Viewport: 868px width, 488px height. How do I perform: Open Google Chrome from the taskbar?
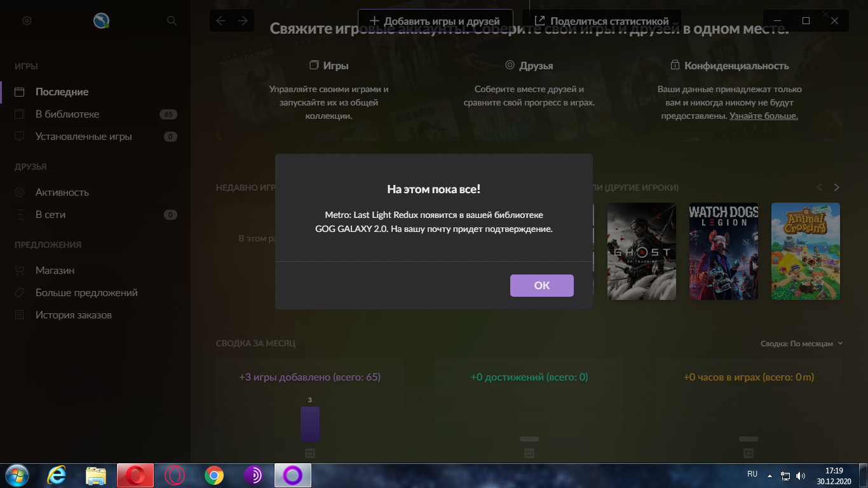point(214,475)
